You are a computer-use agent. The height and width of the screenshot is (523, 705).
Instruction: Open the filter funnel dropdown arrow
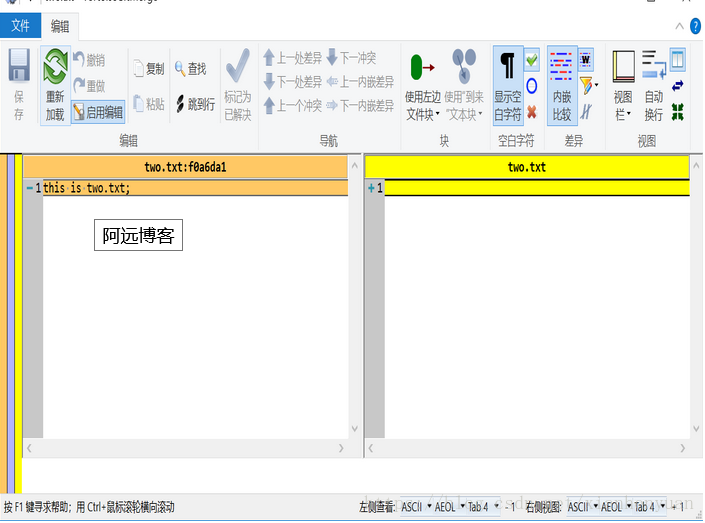(597, 85)
